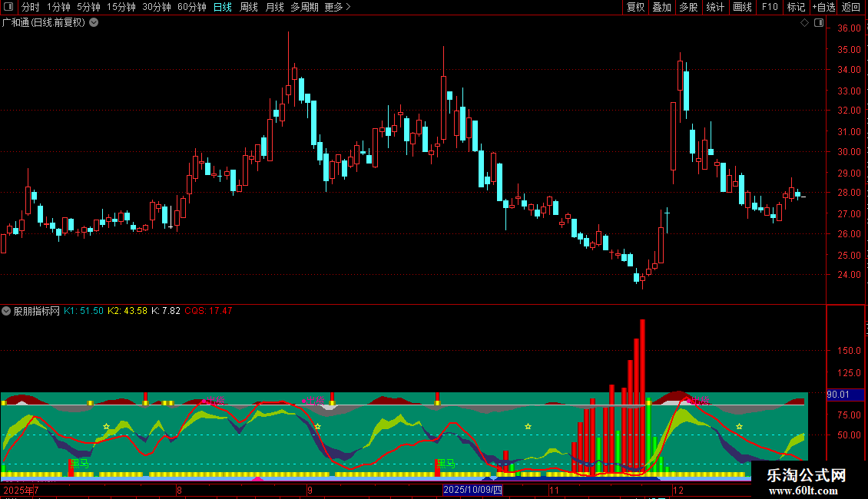Click the 标记 mark button
The width and height of the screenshot is (868, 499).
tap(796, 7)
